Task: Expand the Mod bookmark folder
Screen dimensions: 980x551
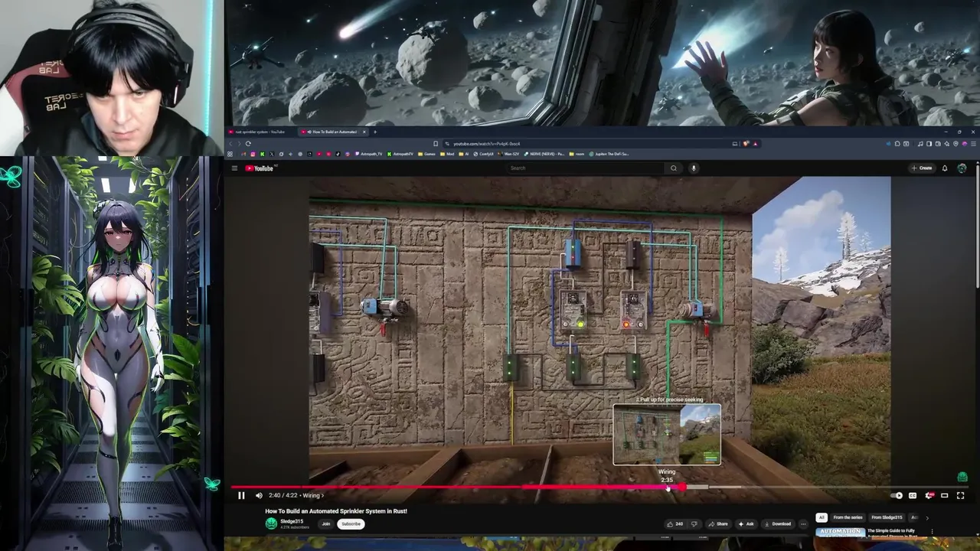Action: (x=447, y=154)
